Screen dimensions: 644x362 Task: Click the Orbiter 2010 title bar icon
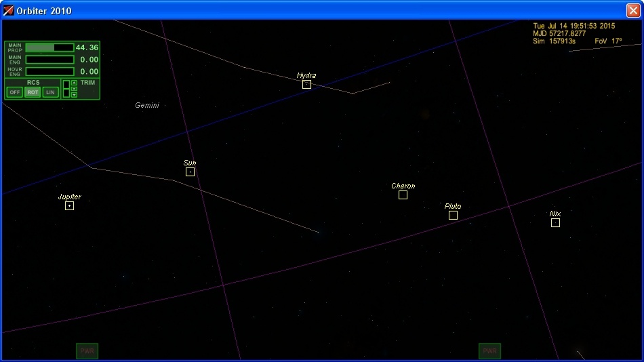8,10
